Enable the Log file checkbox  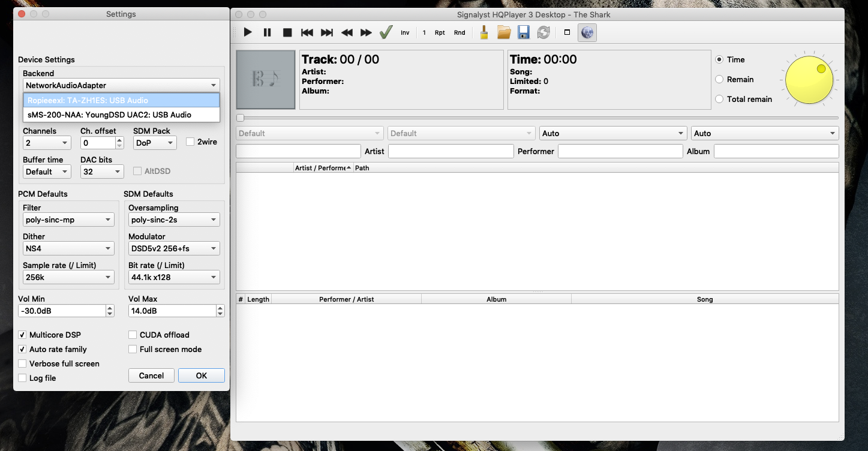coord(22,378)
